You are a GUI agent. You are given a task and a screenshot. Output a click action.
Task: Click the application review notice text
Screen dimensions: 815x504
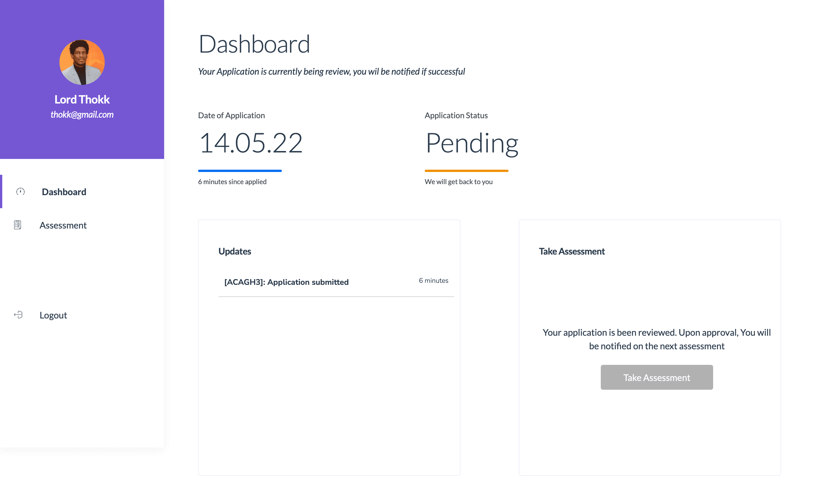pos(331,71)
